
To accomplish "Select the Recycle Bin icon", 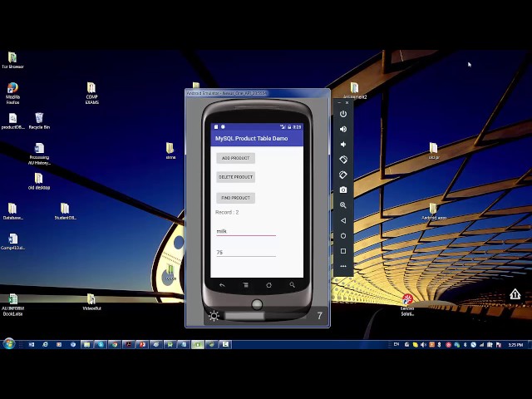I will click(x=39, y=121).
